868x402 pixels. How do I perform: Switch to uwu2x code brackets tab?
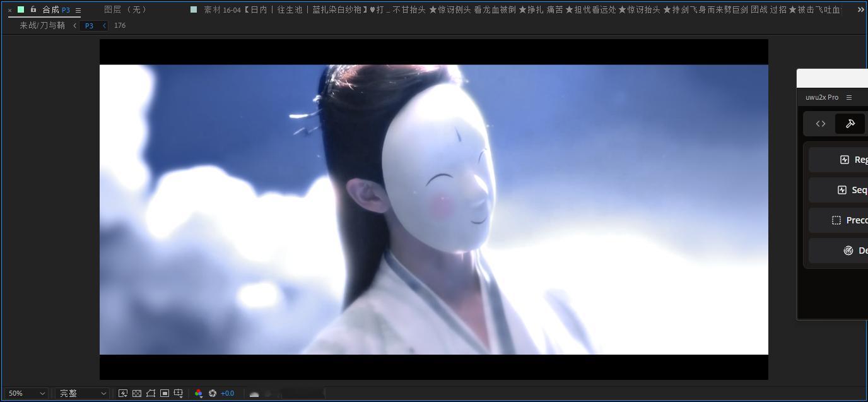821,124
